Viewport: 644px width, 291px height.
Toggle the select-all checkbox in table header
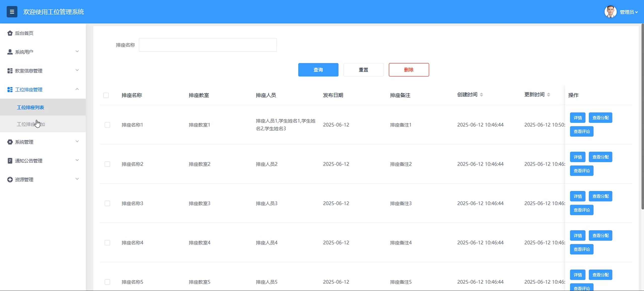coord(106,95)
